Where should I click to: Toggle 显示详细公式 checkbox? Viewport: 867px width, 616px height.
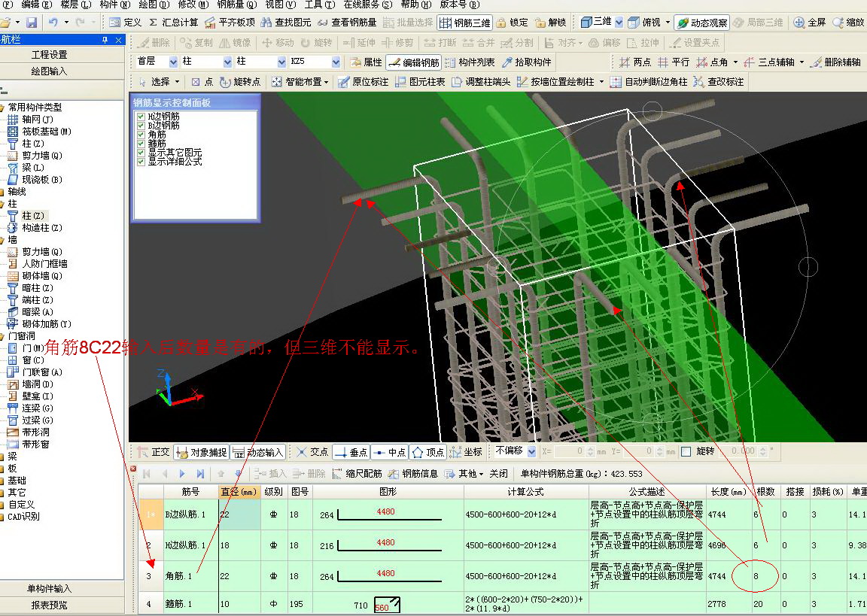(x=141, y=161)
